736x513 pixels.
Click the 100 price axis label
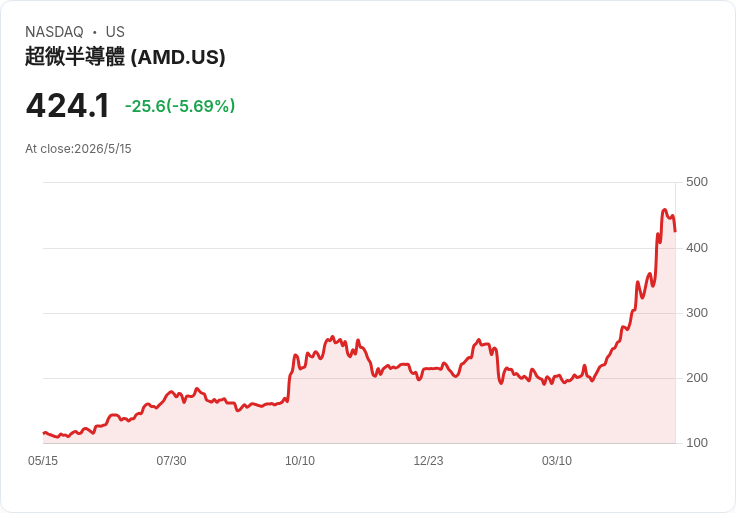coord(697,442)
